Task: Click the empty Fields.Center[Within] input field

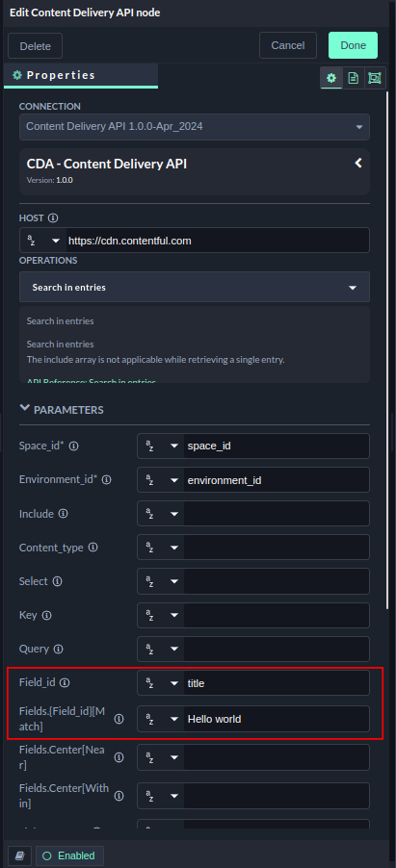Action: click(x=277, y=796)
